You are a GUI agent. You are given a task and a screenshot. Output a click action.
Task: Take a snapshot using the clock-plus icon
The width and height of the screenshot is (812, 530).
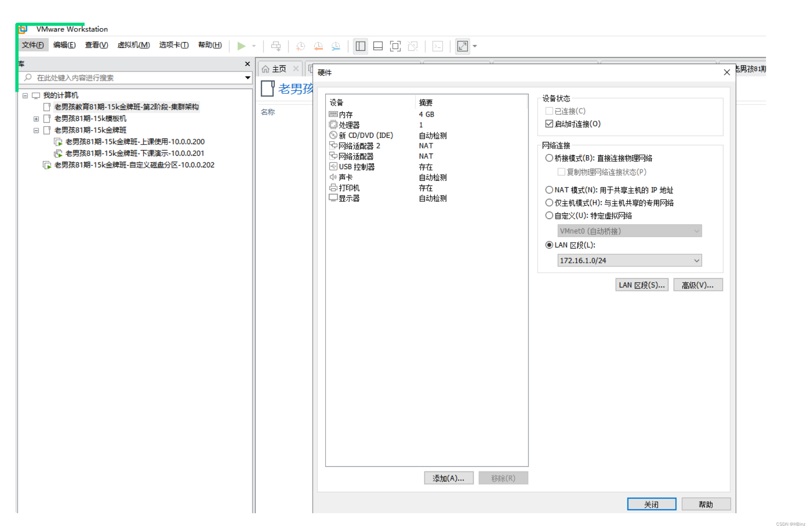pos(300,46)
